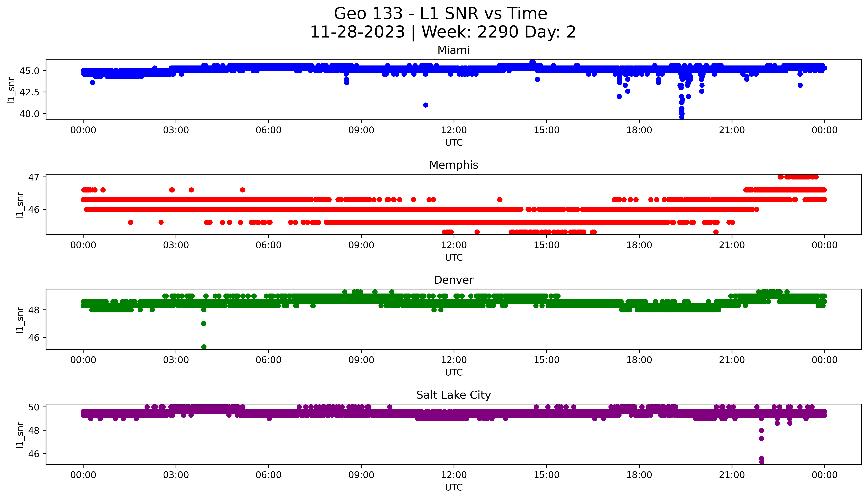Click the 21:00 x-tick label of Salt Lake City plot
This screenshot has height=499, width=868.
[x=732, y=475]
